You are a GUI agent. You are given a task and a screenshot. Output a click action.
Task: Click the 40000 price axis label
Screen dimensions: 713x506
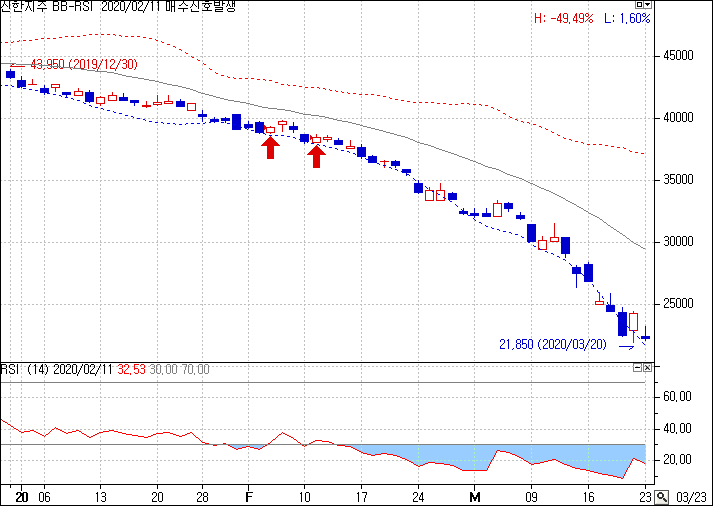(678, 118)
